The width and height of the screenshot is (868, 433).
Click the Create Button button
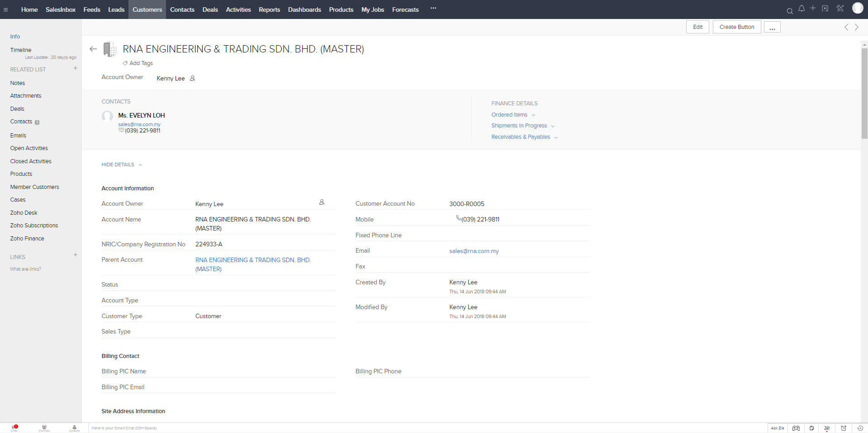coord(736,27)
